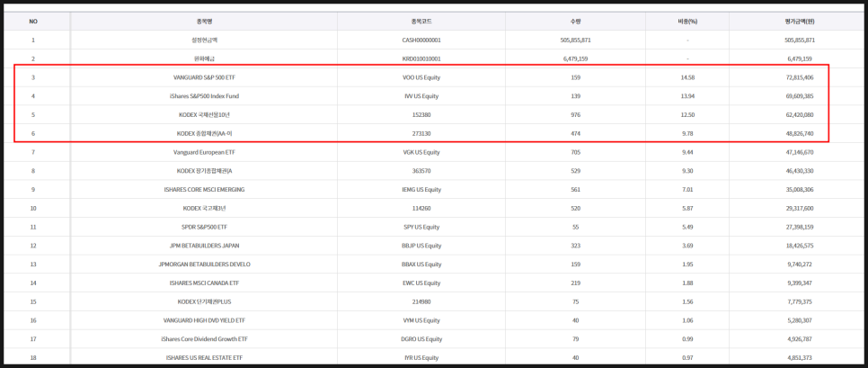Click the valuation amount 69,609,385

[798, 96]
